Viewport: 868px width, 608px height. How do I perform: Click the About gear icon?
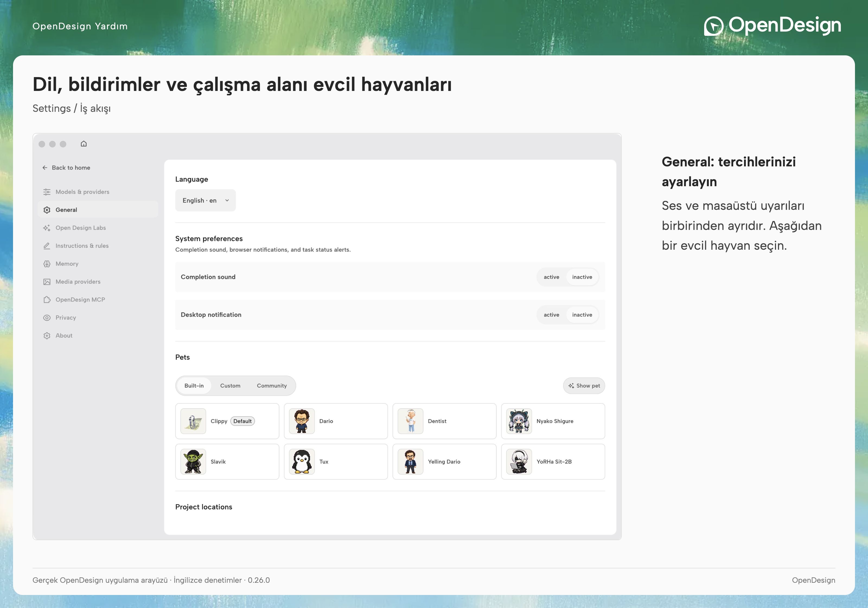coord(47,335)
